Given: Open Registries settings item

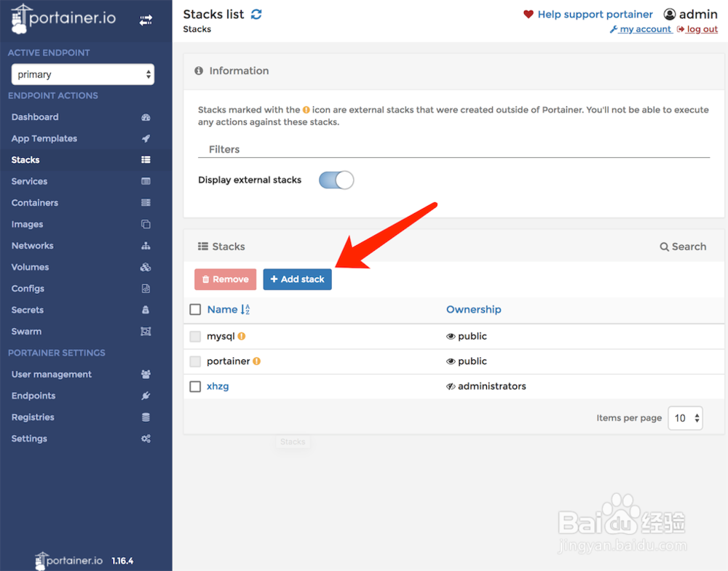Looking at the screenshot, I should click(33, 417).
